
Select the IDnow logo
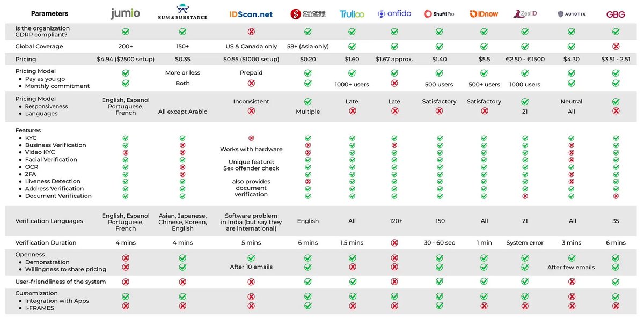484,14
